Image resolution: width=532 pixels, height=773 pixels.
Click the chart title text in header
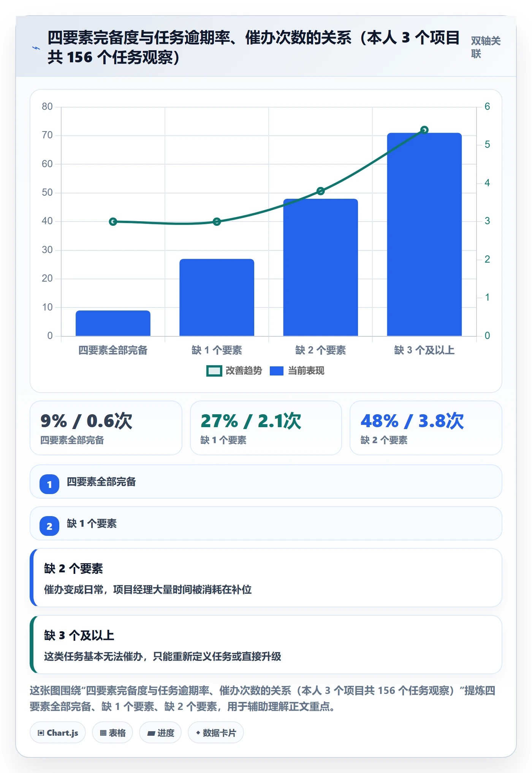(253, 48)
